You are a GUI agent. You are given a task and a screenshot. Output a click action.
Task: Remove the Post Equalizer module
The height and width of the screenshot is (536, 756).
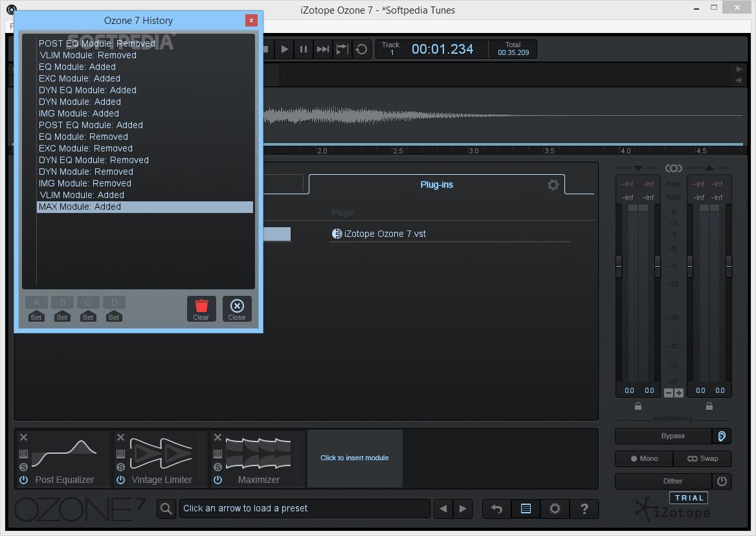point(23,437)
